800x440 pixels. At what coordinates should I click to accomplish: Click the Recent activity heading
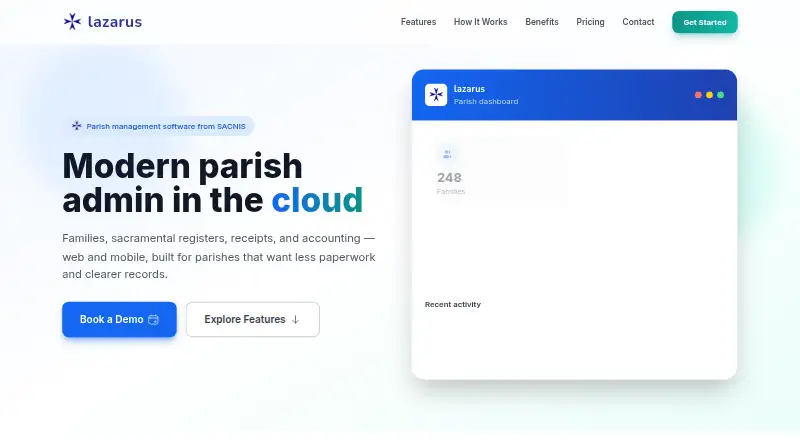pyautogui.click(x=453, y=304)
